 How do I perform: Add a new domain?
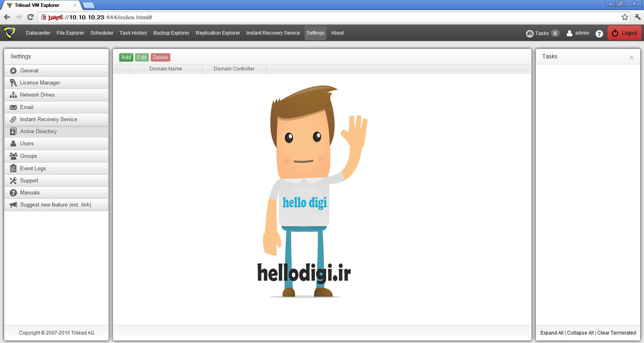point(126,58)
